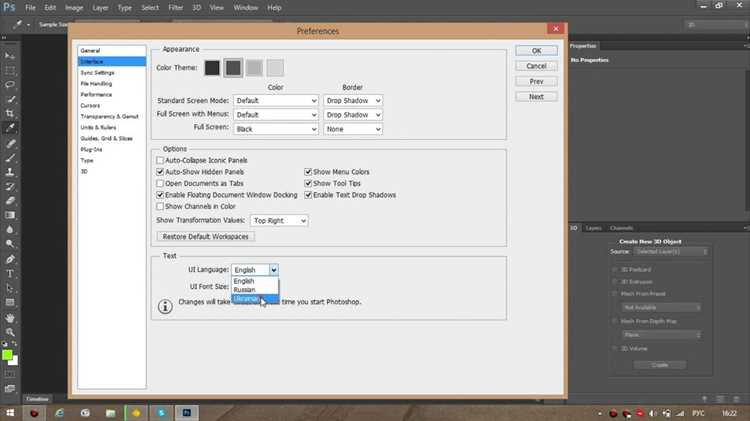750x421 pixels.
Task: Click Restore Default Workspaces
Action: coord(205,236)
